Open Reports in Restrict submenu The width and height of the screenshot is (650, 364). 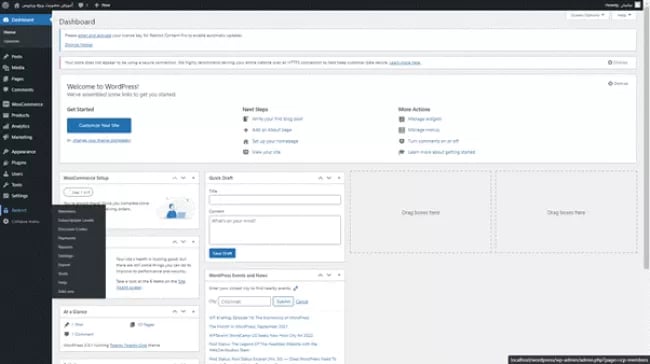point(65,247)
